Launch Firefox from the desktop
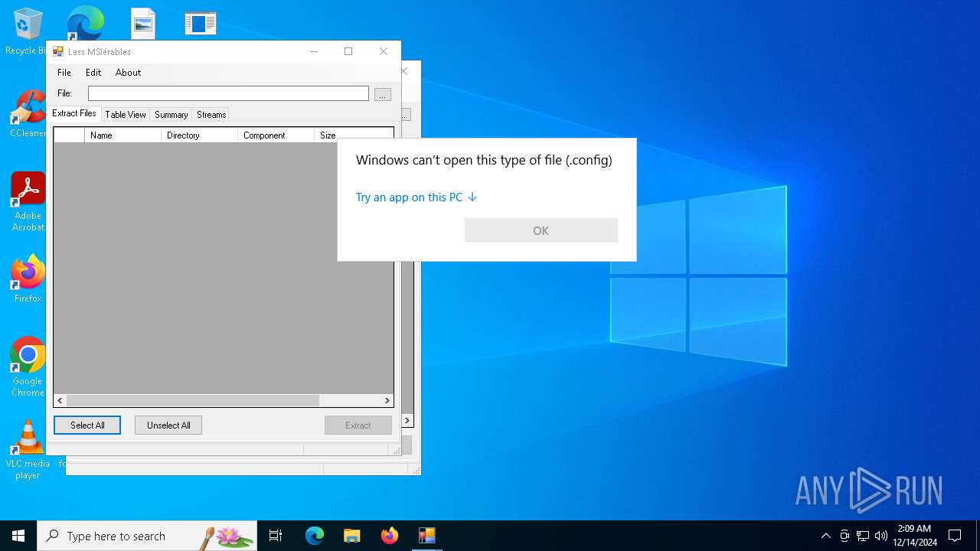The image size is (980, 551). [x=28, y=279]
